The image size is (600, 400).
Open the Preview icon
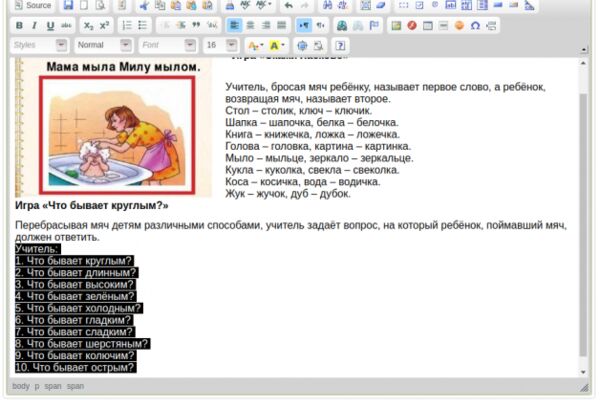(x=100, y=5)
